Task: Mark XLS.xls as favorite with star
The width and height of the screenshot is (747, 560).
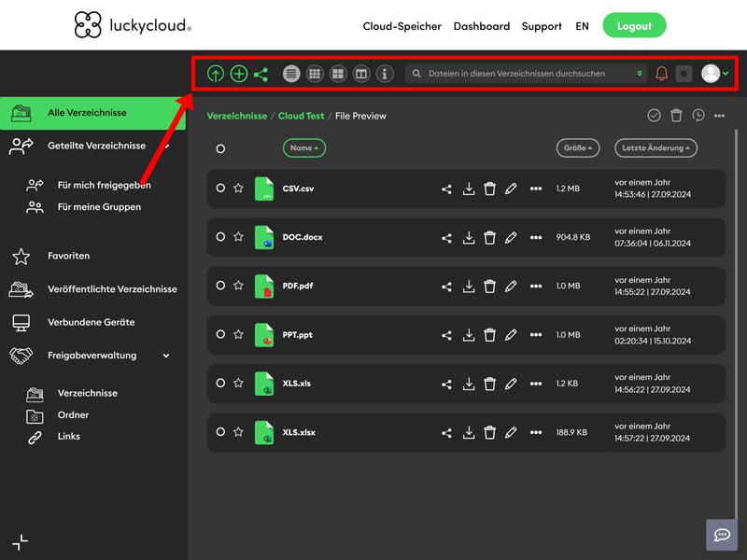Action: 238,384
